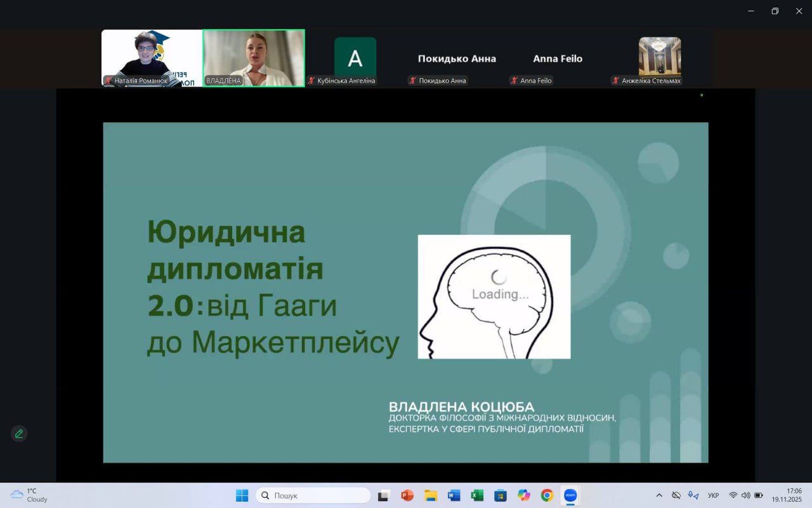Click Anna Feilo's muted microphone icon
Screen dimensions: 812x508
tap(513, 81)
